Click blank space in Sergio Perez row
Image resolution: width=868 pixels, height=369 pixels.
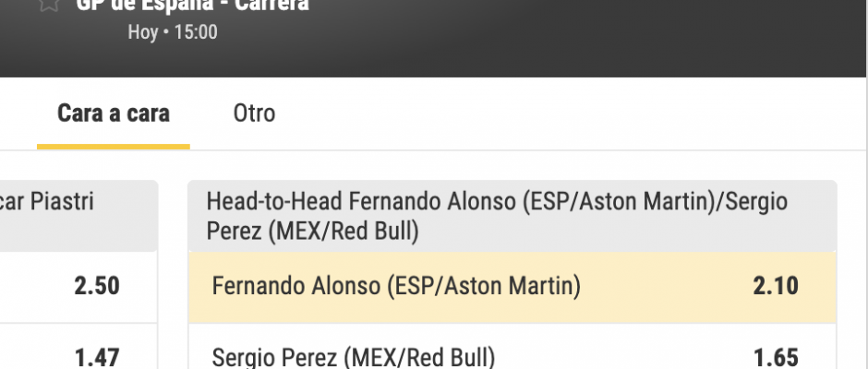pyautogui.click(x=628, y=357)
